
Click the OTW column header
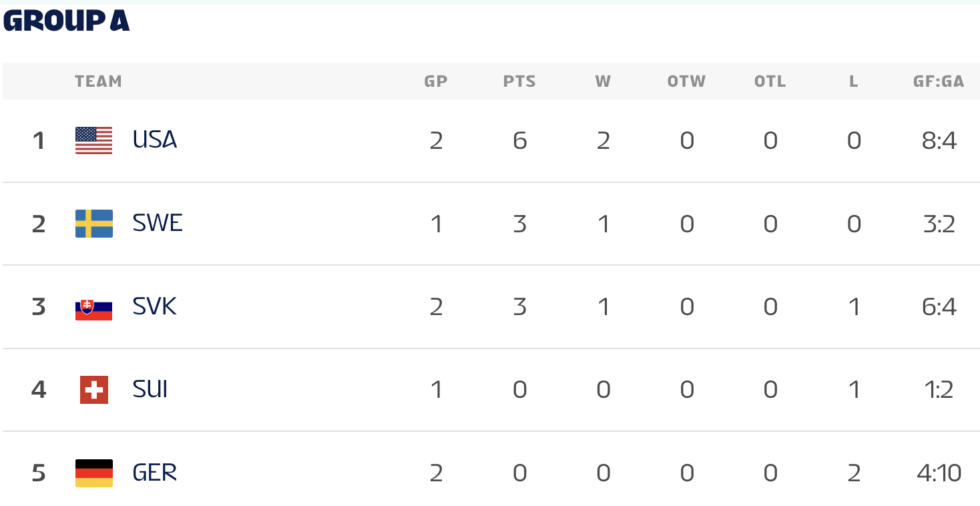pyautogui.click(x=686, y=81)
